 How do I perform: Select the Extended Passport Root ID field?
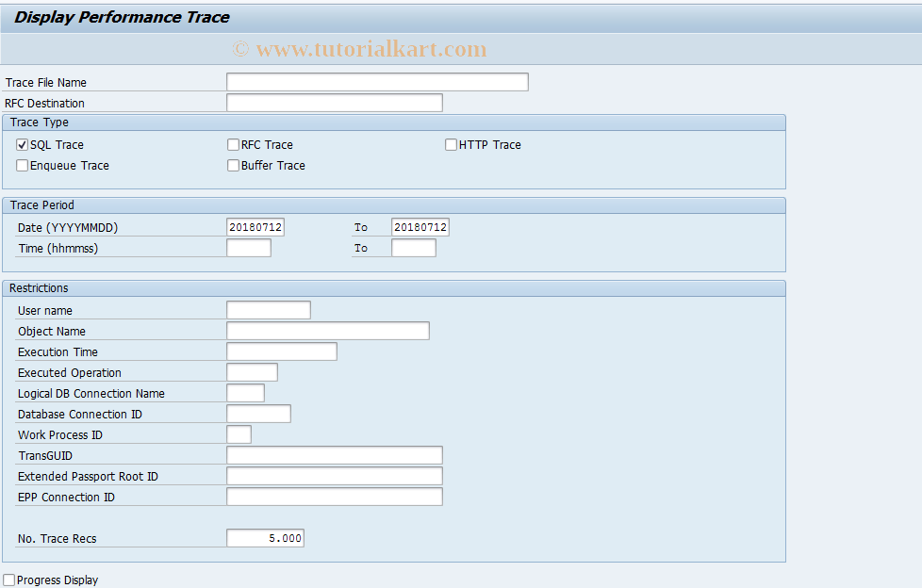[334, 475]
